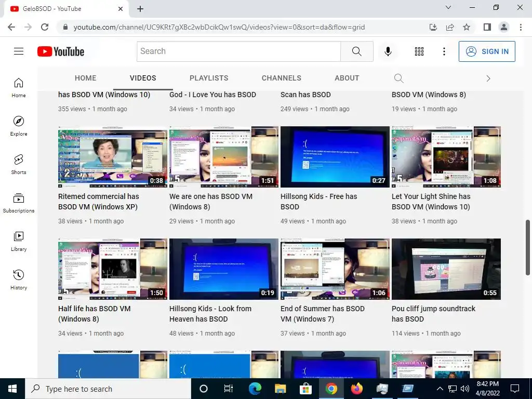Open Let Your Light Shine title
This screenshot has width=532, height=399.
coord(431,202)
